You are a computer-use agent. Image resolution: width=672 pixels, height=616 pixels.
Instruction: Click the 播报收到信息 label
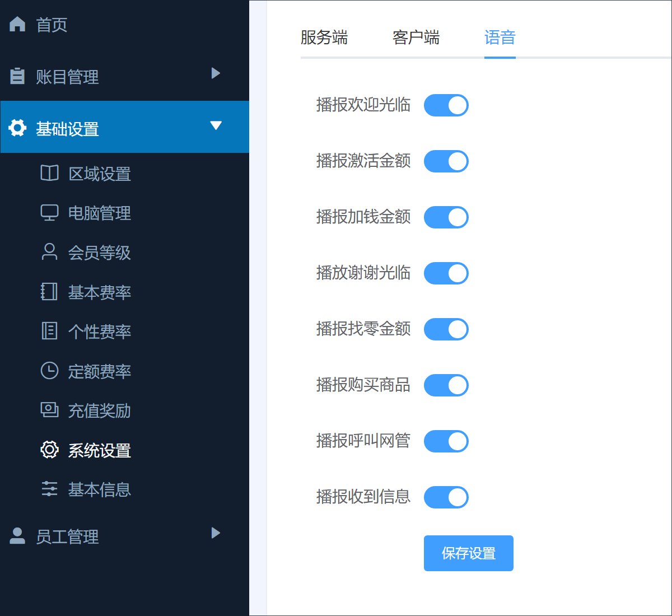[x=363, y=497]
